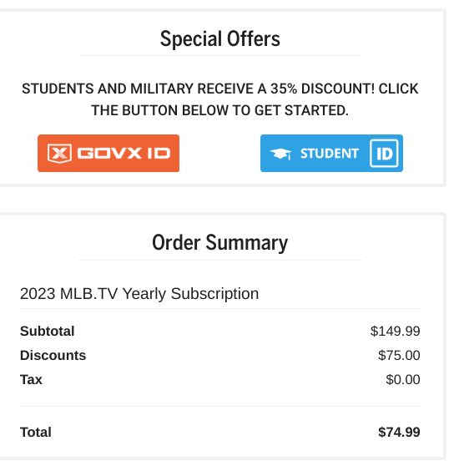
Task: Click the graduation cap icon
Action: pos(280,154)
